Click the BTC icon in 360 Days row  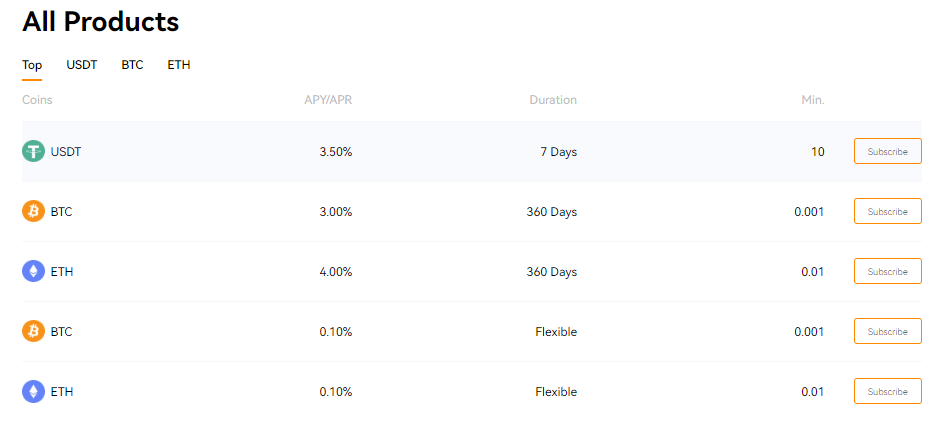34,212
